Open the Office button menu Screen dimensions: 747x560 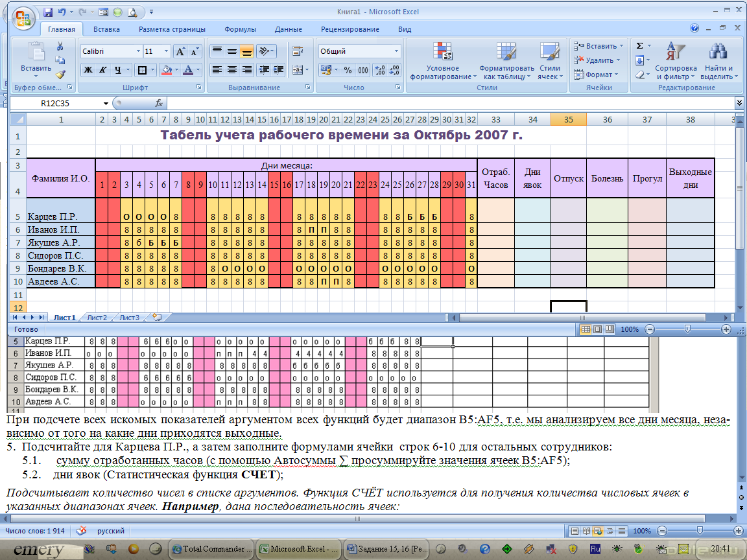pos(23,19)
